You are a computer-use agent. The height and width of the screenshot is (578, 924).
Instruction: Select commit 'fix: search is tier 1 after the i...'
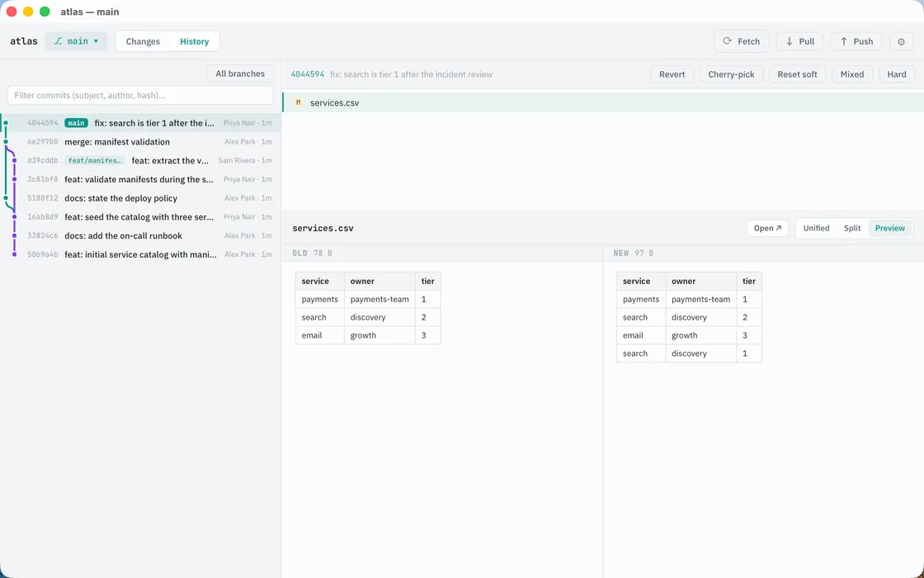[140, 123]
